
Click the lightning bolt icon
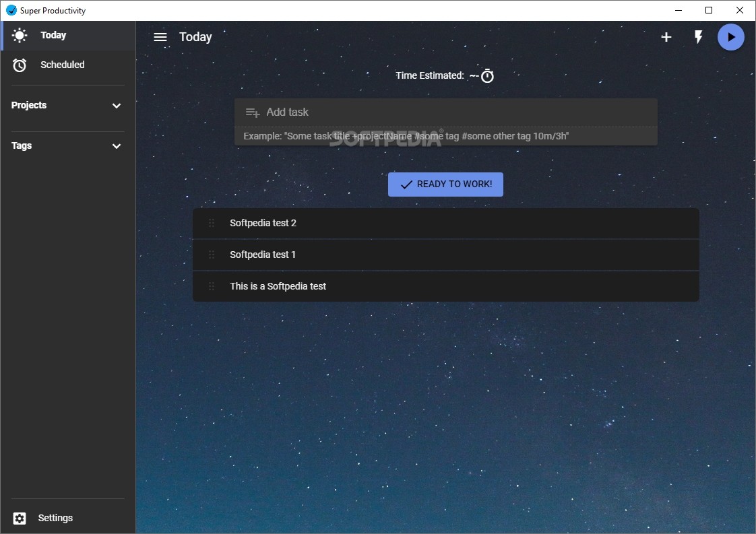[698, 36]
